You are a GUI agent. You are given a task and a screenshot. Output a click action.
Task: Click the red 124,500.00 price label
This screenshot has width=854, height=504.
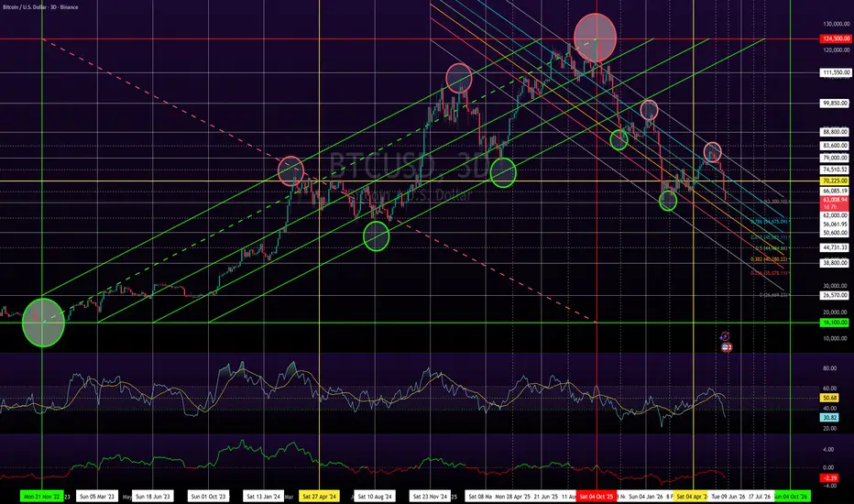(836, 38)
